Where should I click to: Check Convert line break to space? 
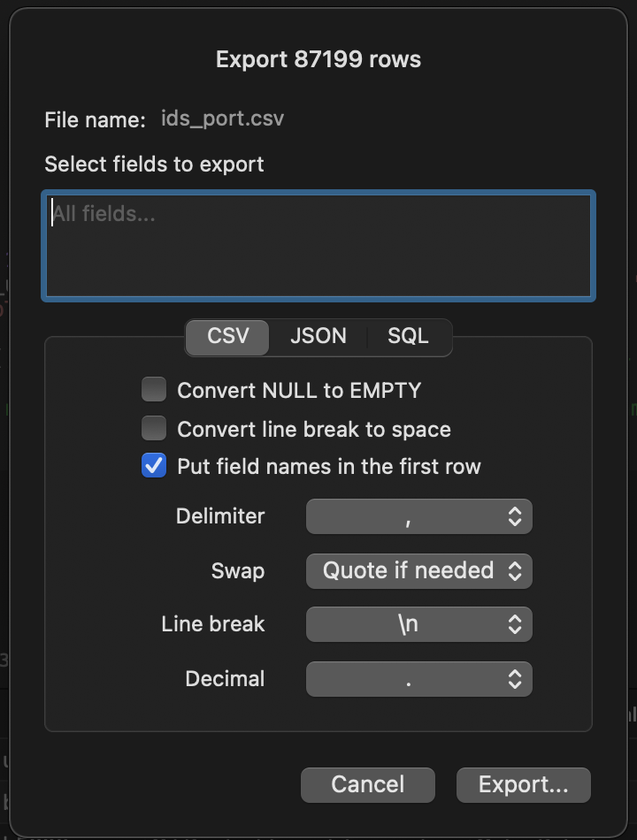pos(154,428)
